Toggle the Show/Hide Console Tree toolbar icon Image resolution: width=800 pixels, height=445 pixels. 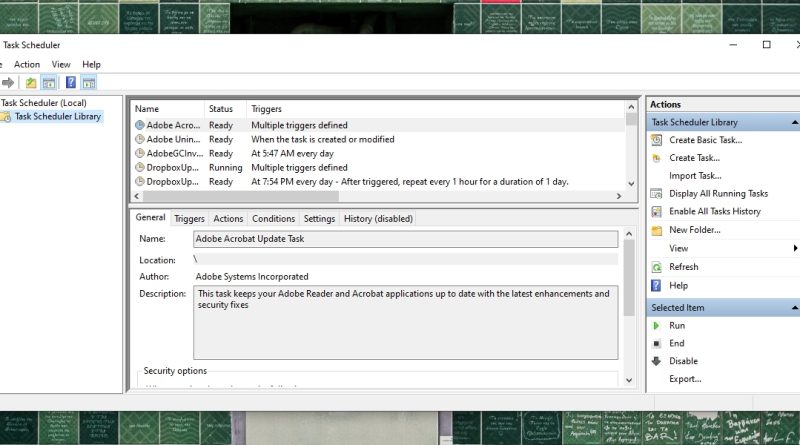coord(49,83)
